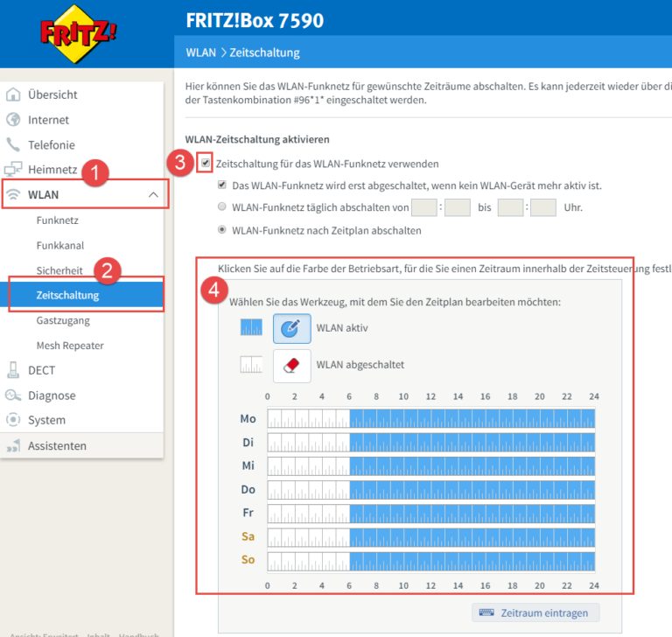Click the Zeitraum eintragen button
Screen dimensions: 672x637
[535, 612]
